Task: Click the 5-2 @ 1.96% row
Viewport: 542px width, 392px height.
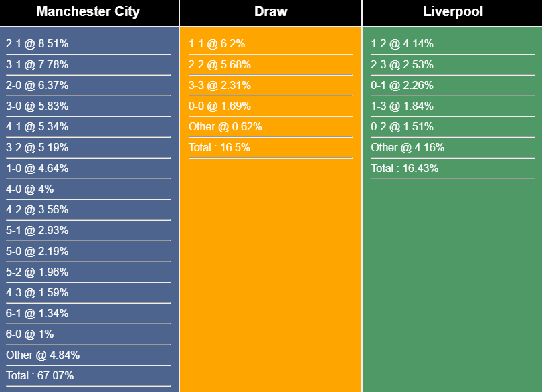Action: tap(37, 272)
